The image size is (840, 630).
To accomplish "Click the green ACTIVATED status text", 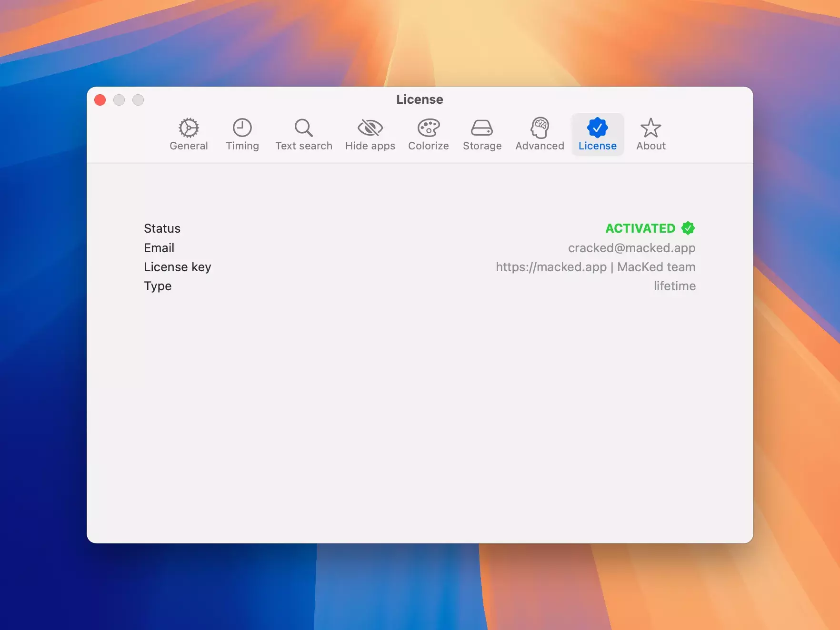I will 640,228.
